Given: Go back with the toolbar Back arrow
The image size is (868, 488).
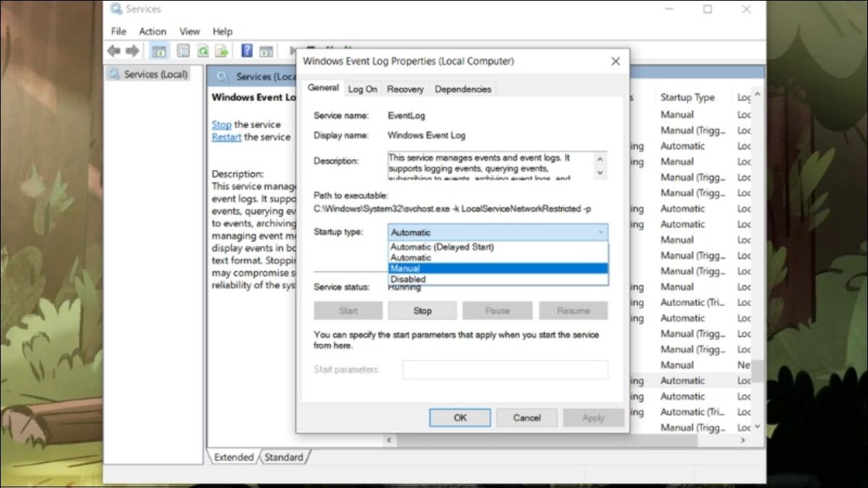Looking at the screenshot, I should [x=114, y=51].
